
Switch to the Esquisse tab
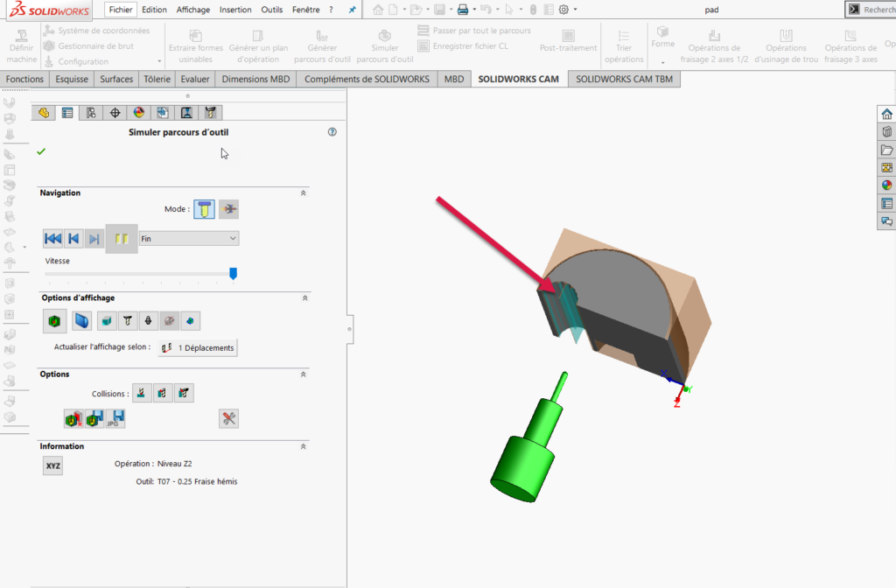click(x=72, y=79)
